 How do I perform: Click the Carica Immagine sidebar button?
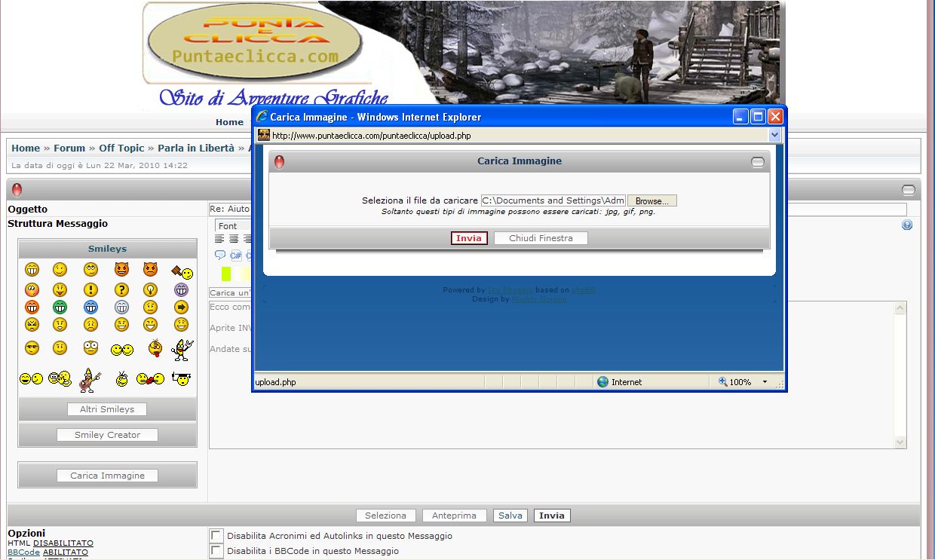pos(108,476)
